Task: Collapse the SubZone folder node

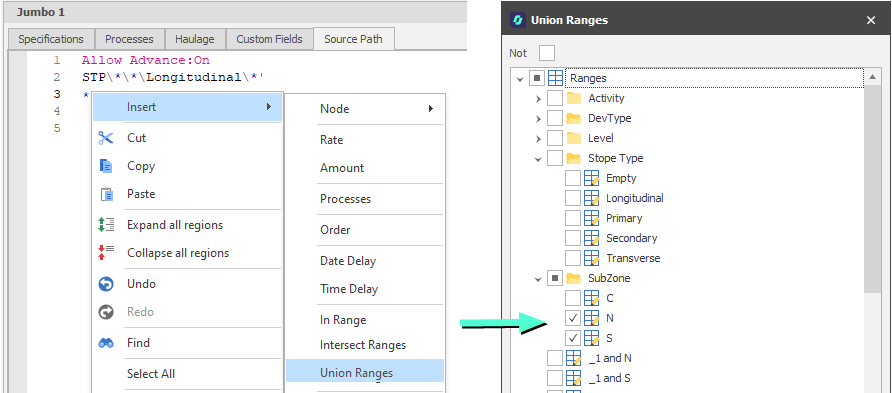Action: 538,279
